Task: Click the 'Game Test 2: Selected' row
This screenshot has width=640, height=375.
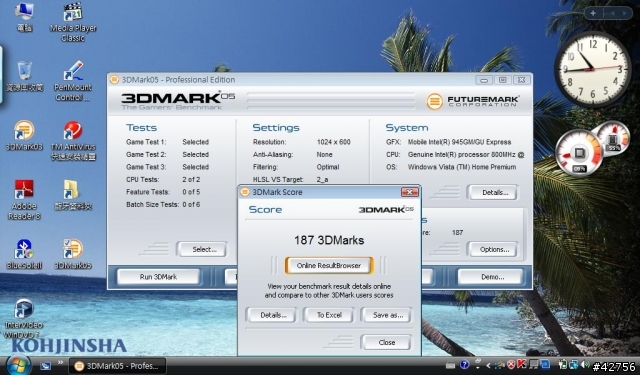Action: (167, 155)
